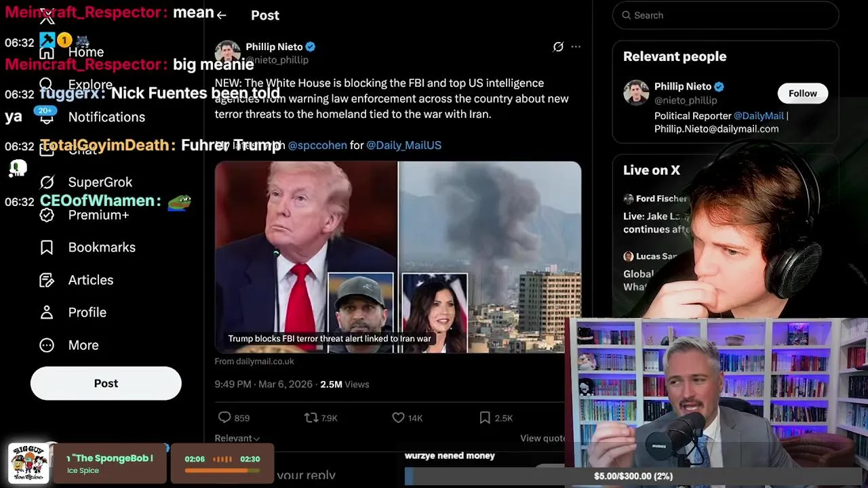
Task: Open Phillip Nieto's post avatar
Action: click(228, 53)
